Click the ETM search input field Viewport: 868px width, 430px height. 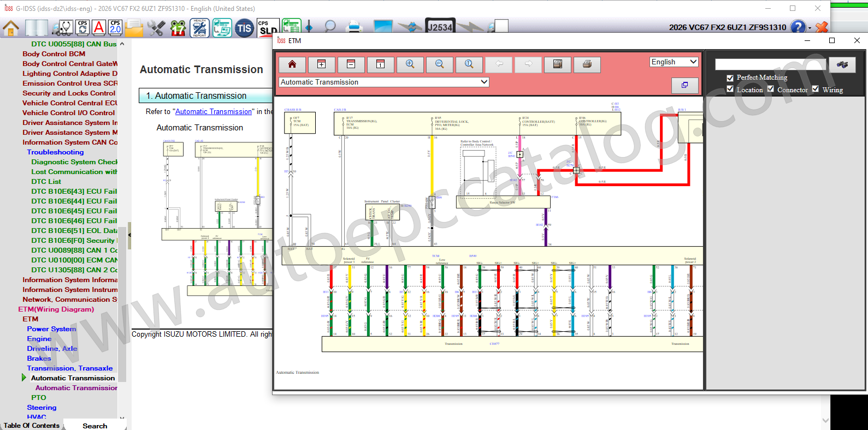tap(771, 64)
